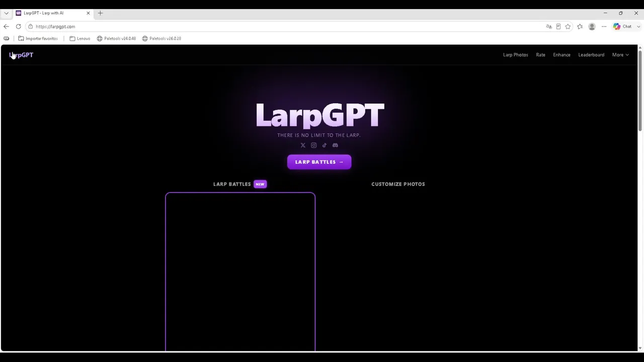Click the Importar favoritos bookmark
This screenshot has height=362, width=644.
tap(38, 38)
